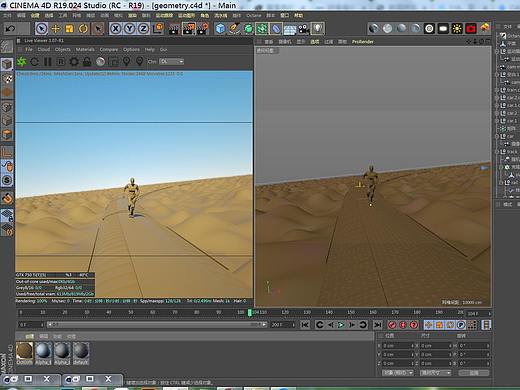Select the Model mode cube icon
The height and width of the screenshot is (390, 520).
[x=7, y=64]
